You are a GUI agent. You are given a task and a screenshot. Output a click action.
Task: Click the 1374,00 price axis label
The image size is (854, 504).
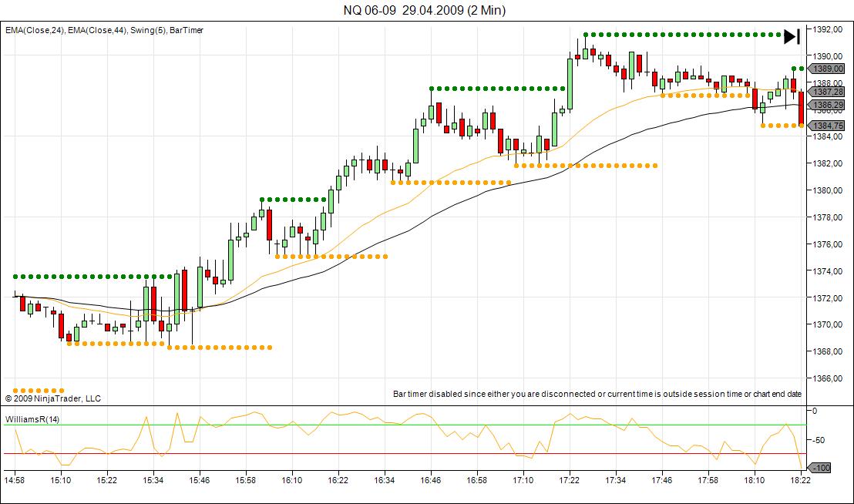point(828,271)
